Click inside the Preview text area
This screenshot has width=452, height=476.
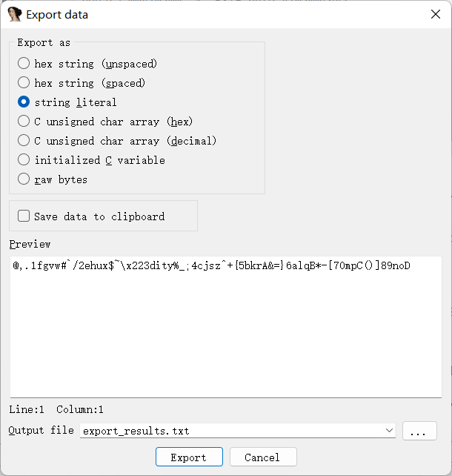[x=226, y=327]
